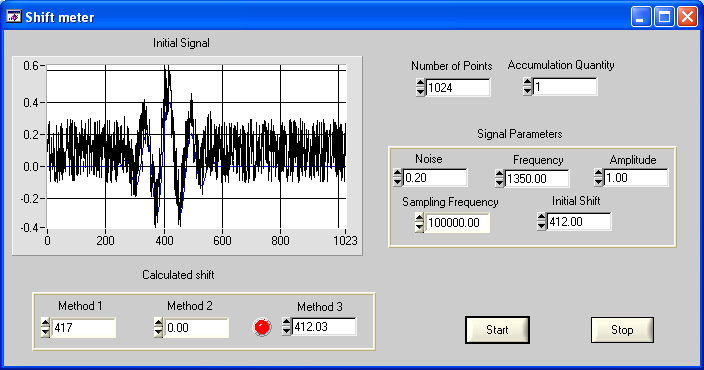Click the Stop button
Viewport: 704px width, 370px height.
tap(622, 330)
